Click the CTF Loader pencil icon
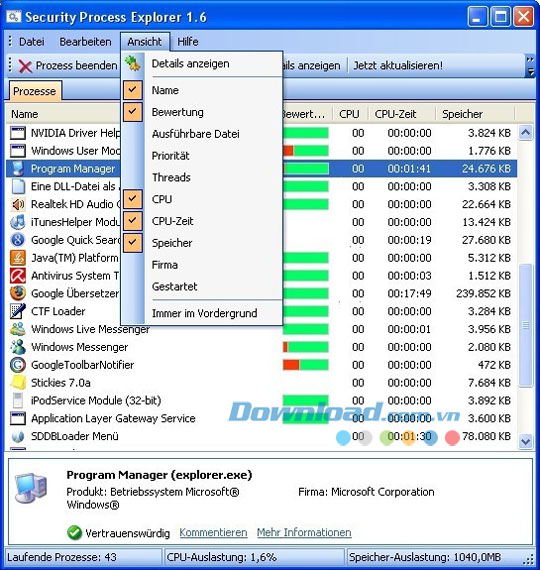 (x=18, y=311)
